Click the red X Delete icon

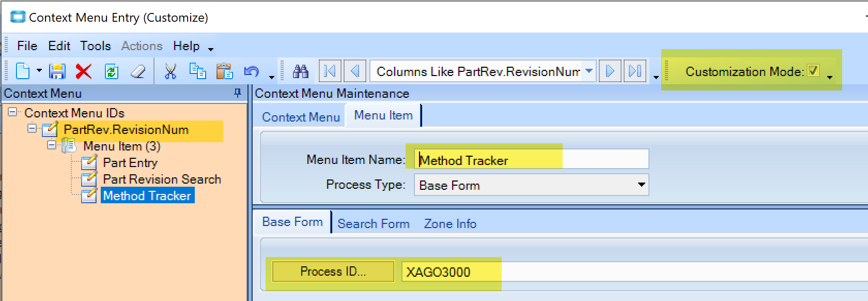coord(84,71)
